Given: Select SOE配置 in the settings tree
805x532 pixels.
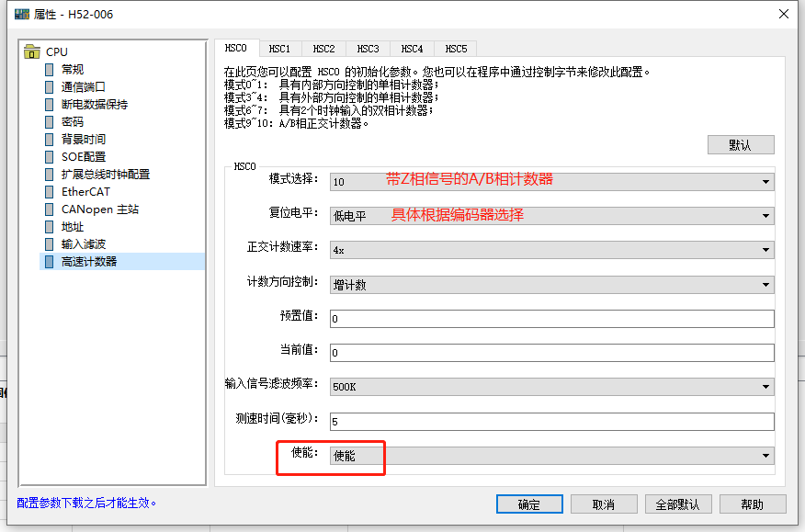Looking at the screenshot, I should 84,156.
